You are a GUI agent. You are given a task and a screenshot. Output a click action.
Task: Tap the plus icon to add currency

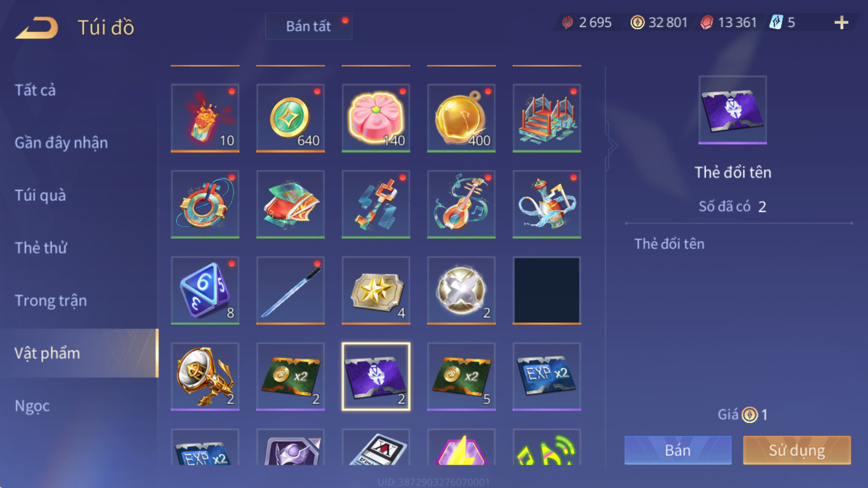[x=841, y=23]
